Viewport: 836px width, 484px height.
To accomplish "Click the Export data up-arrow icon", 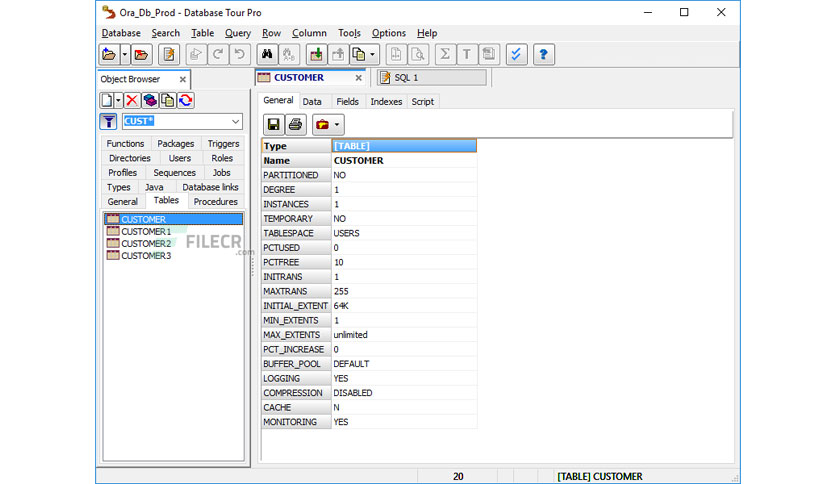I will click(338, 54).
